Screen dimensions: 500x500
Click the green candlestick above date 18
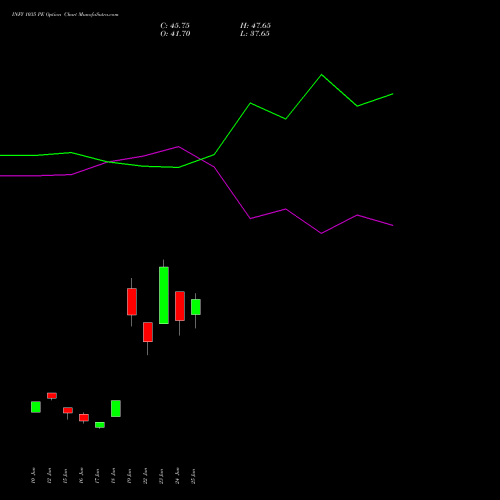coord(116,408)
